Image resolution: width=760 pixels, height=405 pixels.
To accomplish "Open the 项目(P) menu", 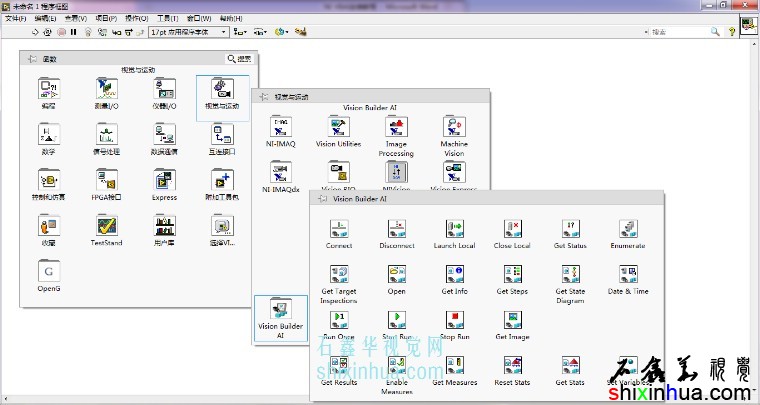I will click(x=106, y=18).
